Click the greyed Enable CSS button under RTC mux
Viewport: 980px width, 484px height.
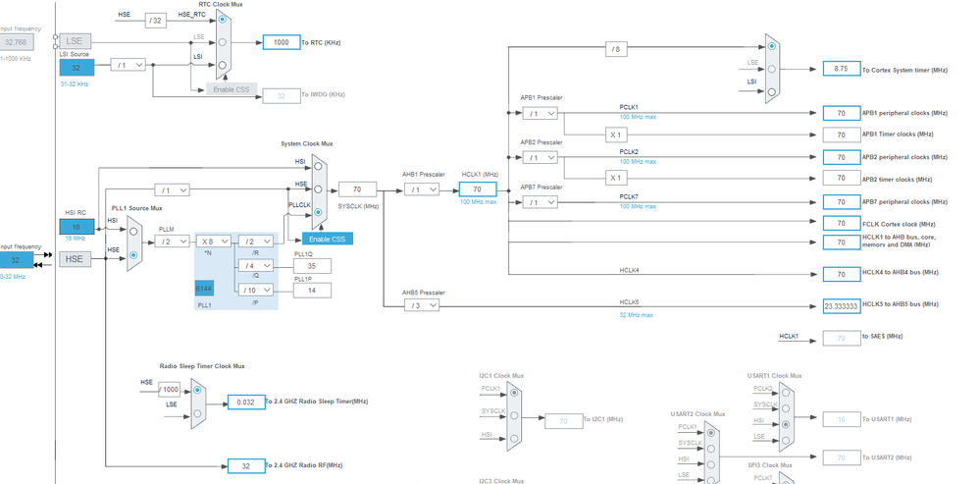tap(232, 89)
